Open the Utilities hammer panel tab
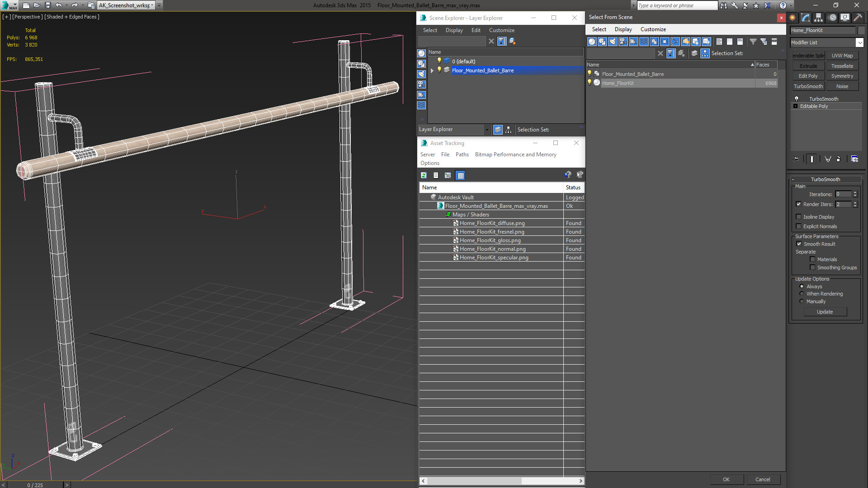Image resolution: width=868 pixels, height=488 pixels. (x=858, y=18)
